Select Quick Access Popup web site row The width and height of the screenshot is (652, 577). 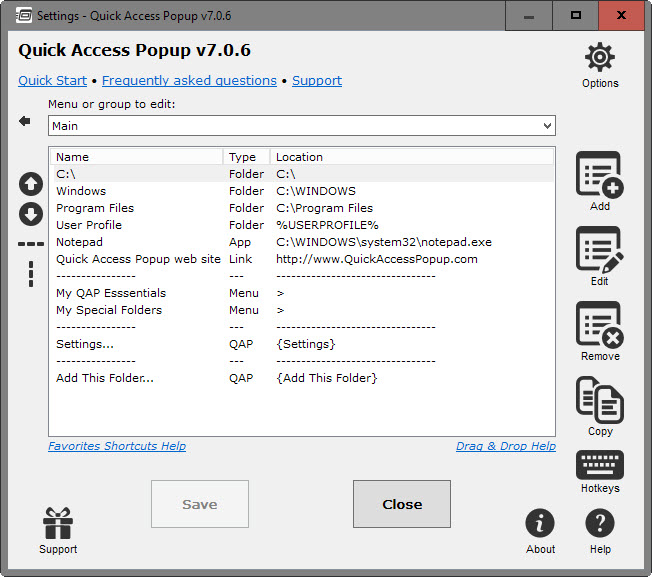click(x=302, y=259)
